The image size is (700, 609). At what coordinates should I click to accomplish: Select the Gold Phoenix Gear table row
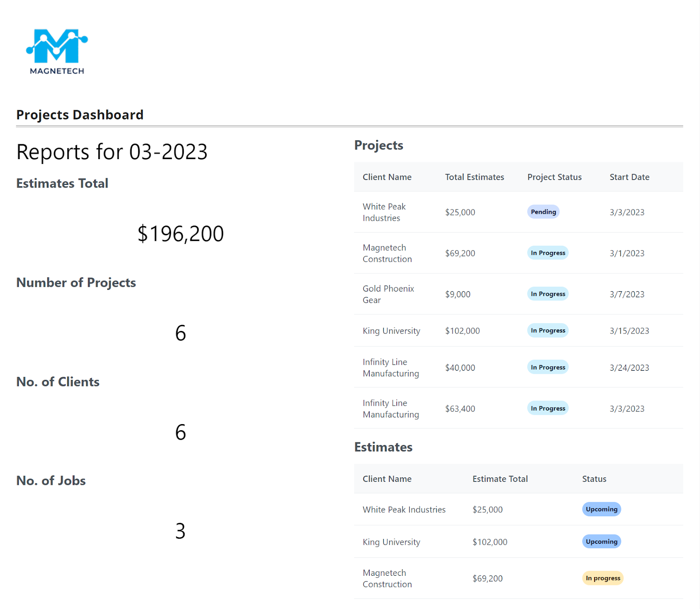tap(481, 294)
